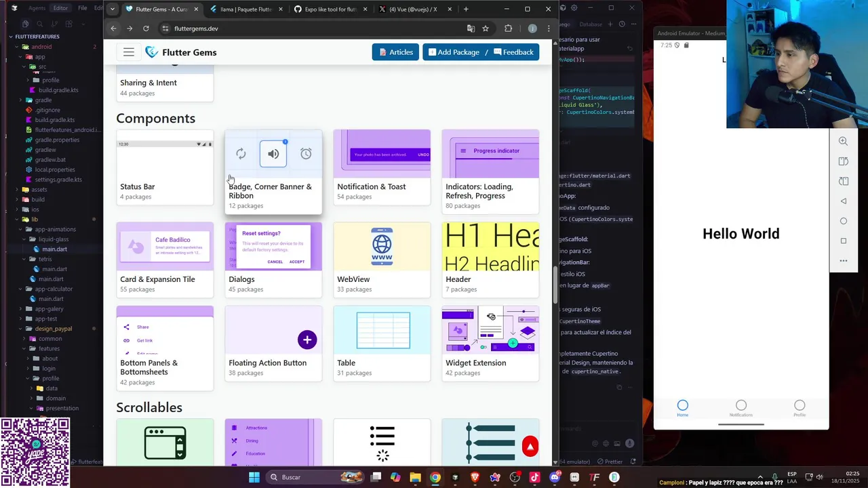Open File Explorer from the taskbar

coord(415,477)
